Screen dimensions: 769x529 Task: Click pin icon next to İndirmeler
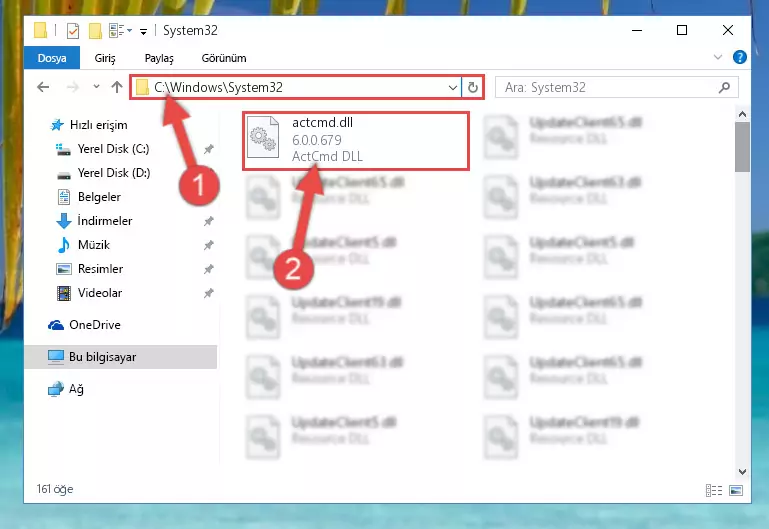point(208,221)
